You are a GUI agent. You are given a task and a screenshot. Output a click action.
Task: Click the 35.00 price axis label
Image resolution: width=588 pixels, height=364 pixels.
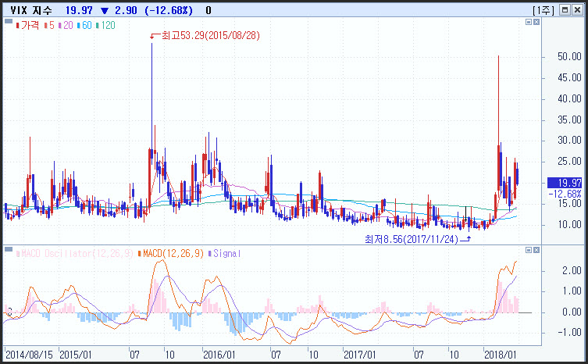click(x=569, y=120)
